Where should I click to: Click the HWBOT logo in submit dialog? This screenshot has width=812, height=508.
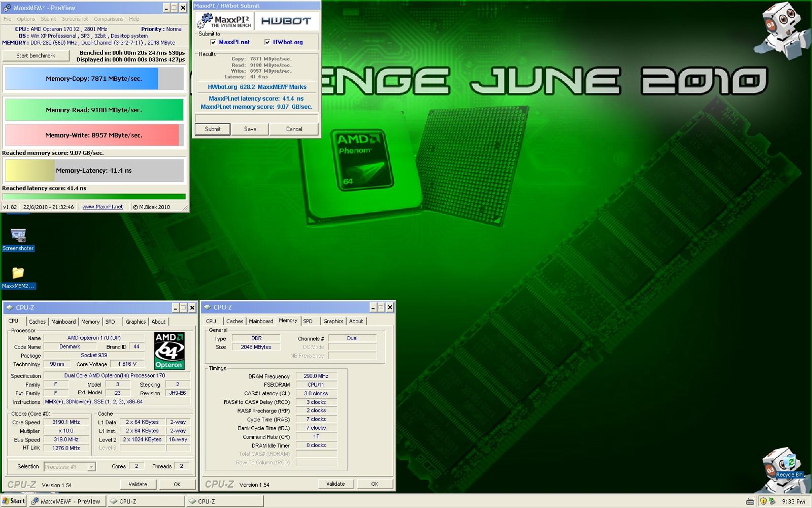[286, 21]
